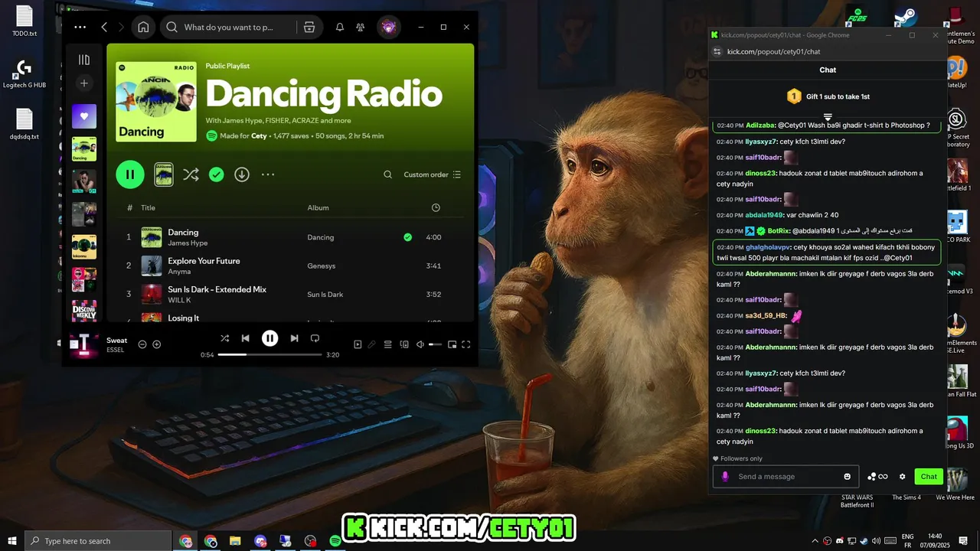Open Kick chat settings gear
This screenshot has width=980, height=551.
pyautogui.click(x=902, y=476)
